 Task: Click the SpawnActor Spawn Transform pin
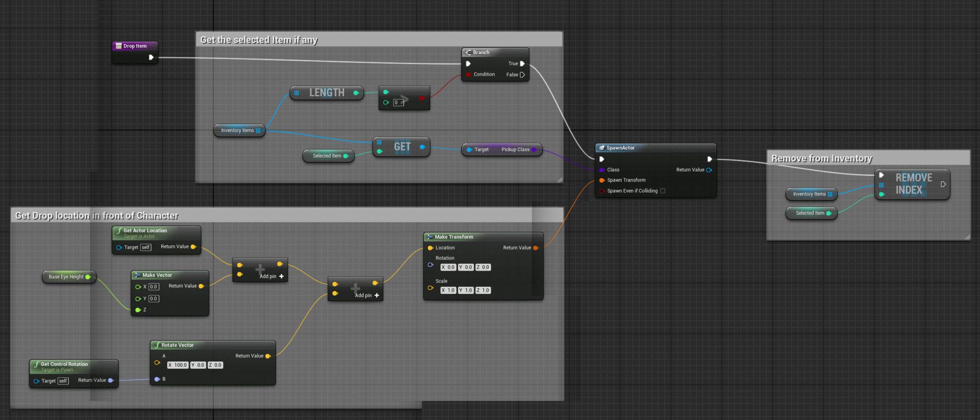602,180
